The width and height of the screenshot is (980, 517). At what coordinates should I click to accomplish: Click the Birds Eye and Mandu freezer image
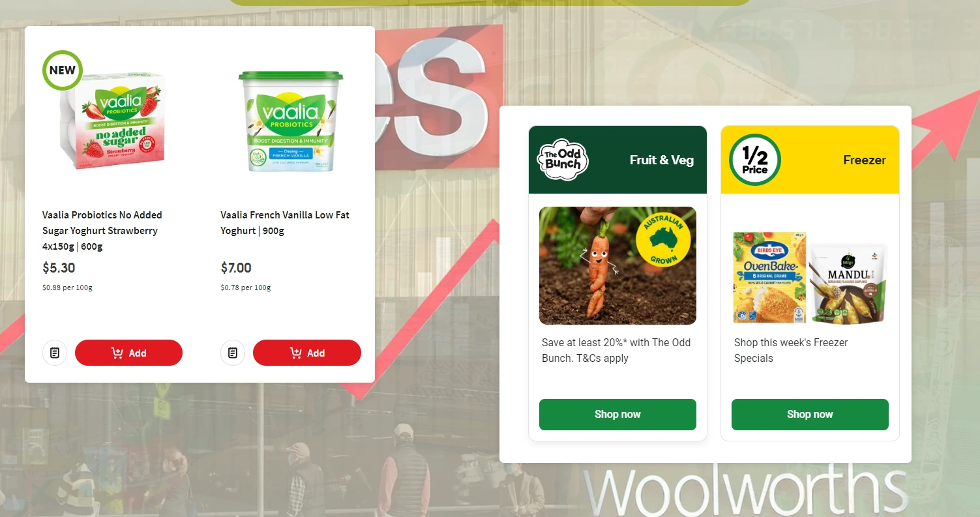click(810, 276)
